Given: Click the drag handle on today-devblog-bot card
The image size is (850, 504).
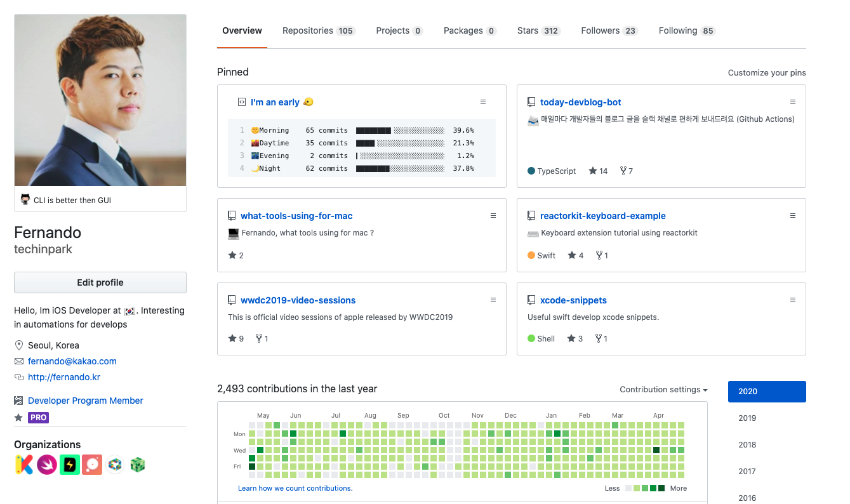Looking at the screenshot, I should (x=792, y=102).
